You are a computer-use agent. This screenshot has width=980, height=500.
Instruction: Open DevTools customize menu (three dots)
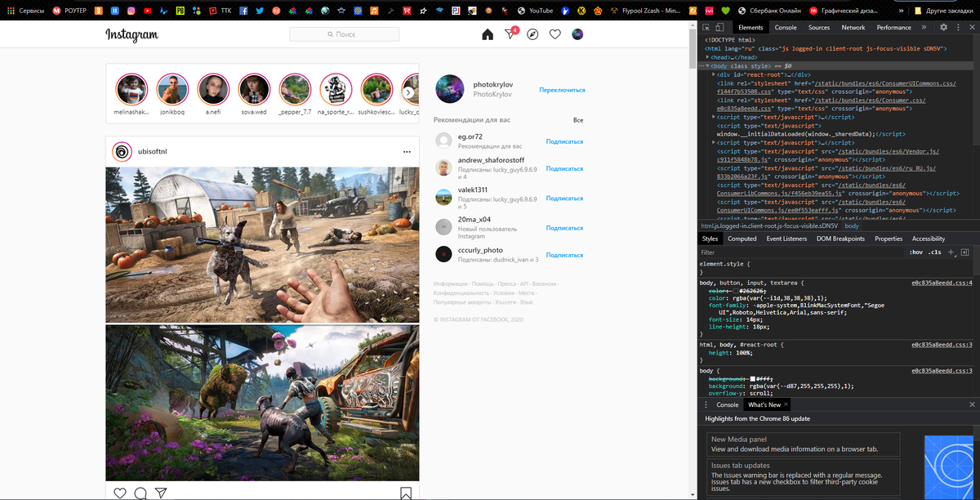pos(957,27)
